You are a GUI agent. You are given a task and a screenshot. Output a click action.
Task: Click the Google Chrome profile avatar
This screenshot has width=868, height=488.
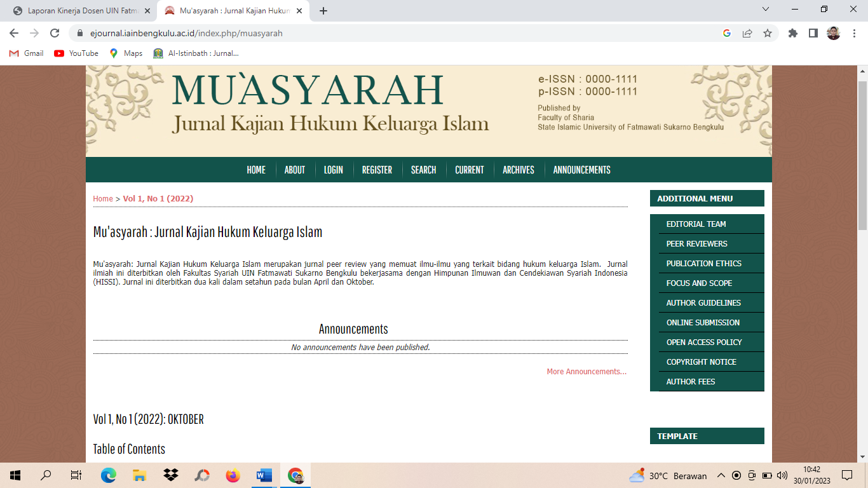coord(834,33)
